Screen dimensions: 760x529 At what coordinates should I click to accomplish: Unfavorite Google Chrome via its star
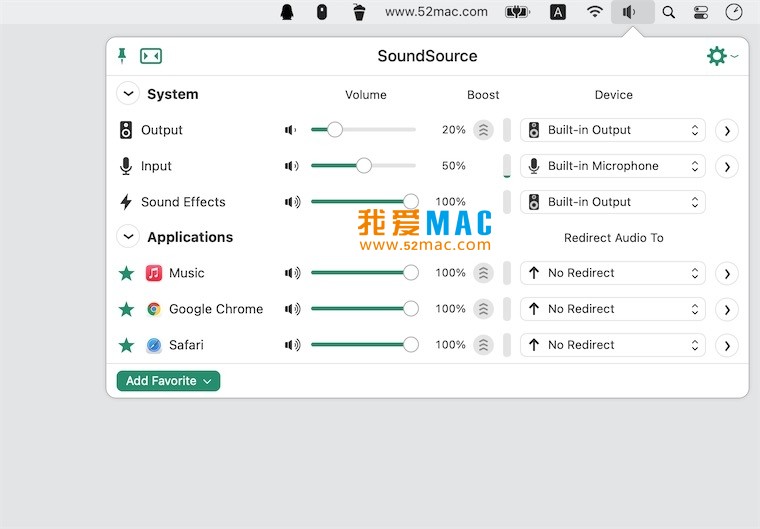point(127,309)
